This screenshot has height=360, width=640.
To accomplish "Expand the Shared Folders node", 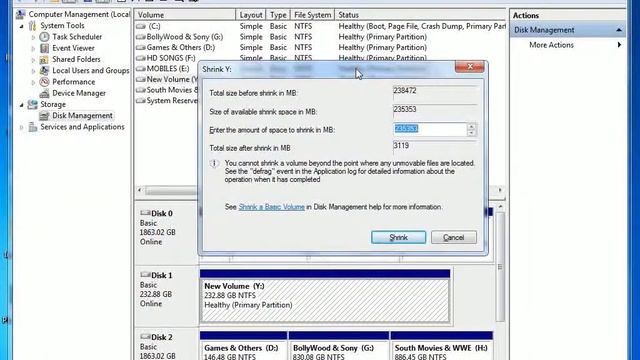I will [x=33, y=60].
